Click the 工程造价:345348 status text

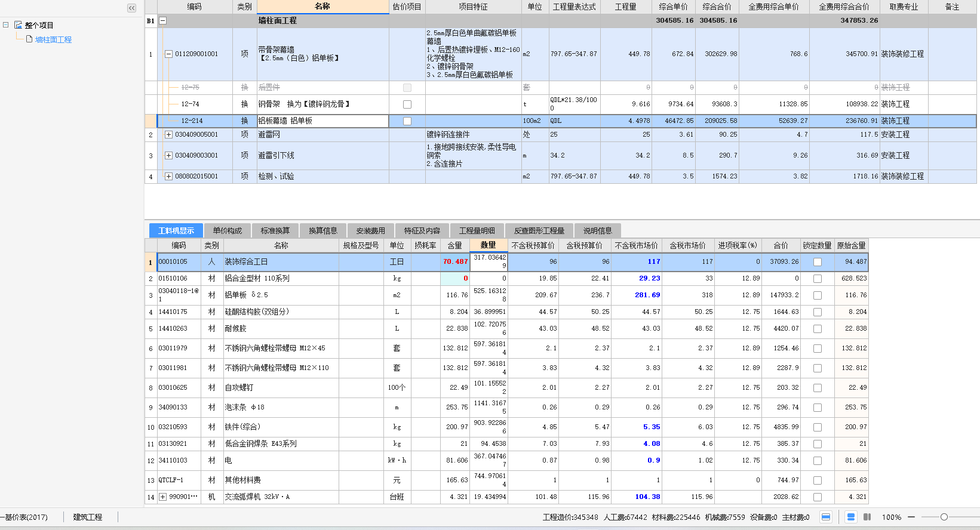pyautogui.click(x=570, y=517)
